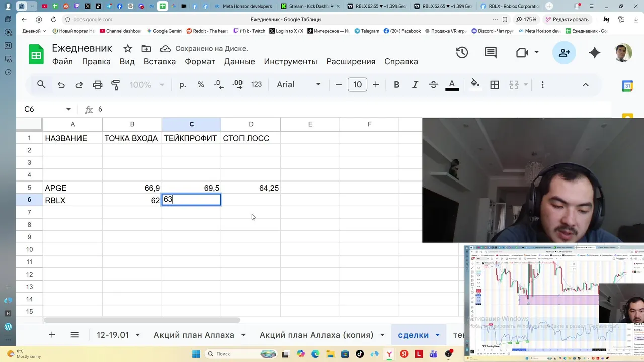Open cell borders options
644x362 pixels.
[495, 85]
